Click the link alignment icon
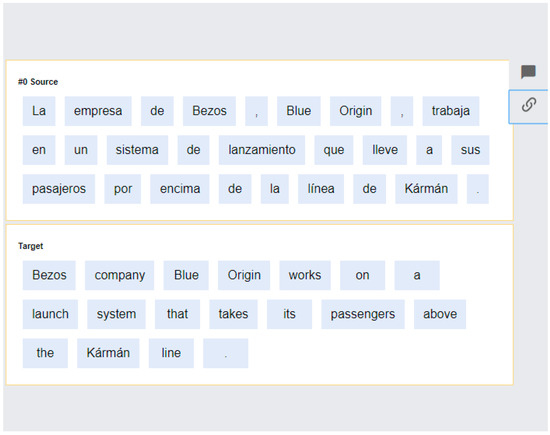The image size is (550, 435). (x=529, y=105)
